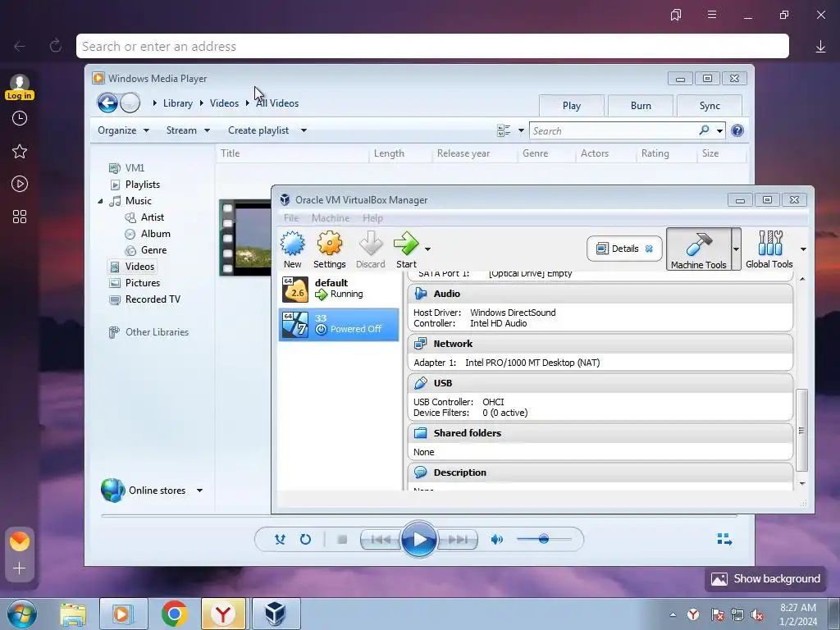
Task: Reload page in browser
Action: 56,46
